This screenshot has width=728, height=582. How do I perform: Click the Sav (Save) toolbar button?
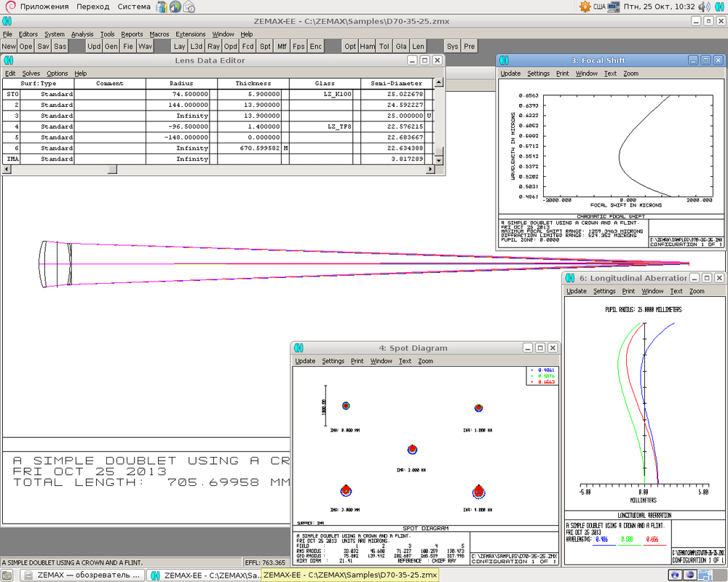(43, 46)
